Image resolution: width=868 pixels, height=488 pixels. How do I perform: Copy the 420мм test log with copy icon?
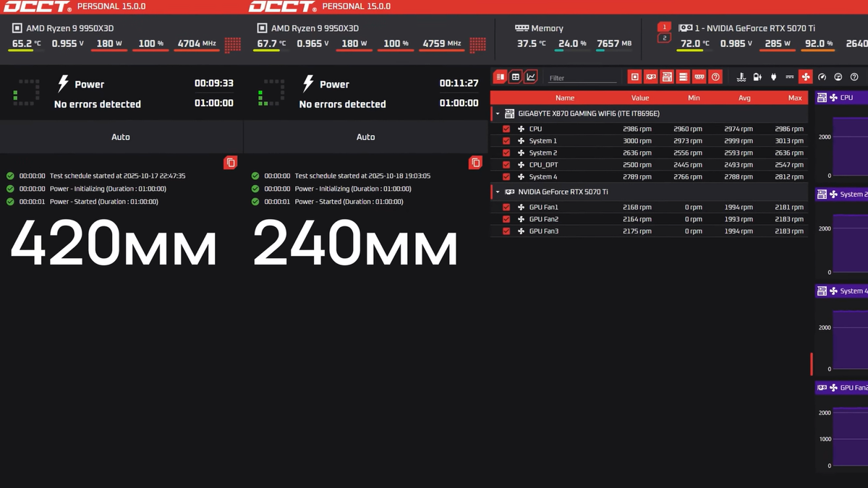(231, 163)
